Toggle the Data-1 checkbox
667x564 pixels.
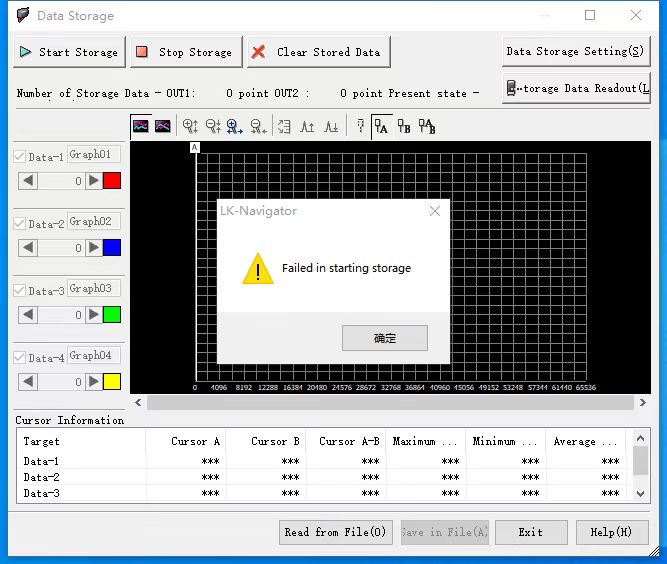[20, 157]
